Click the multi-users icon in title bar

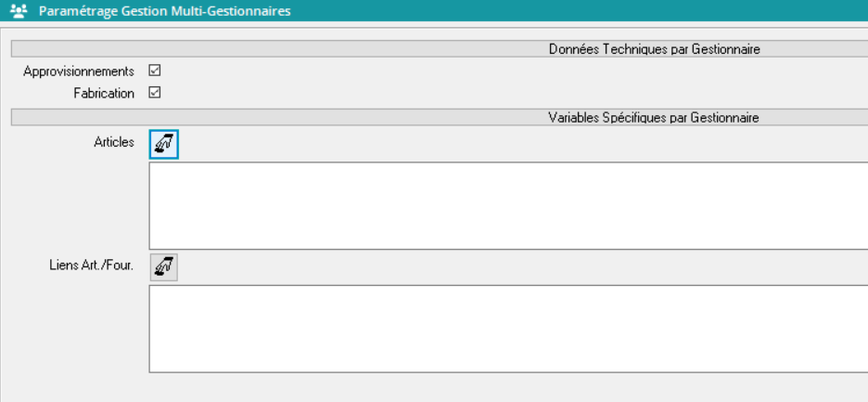(x=18, y=12)
